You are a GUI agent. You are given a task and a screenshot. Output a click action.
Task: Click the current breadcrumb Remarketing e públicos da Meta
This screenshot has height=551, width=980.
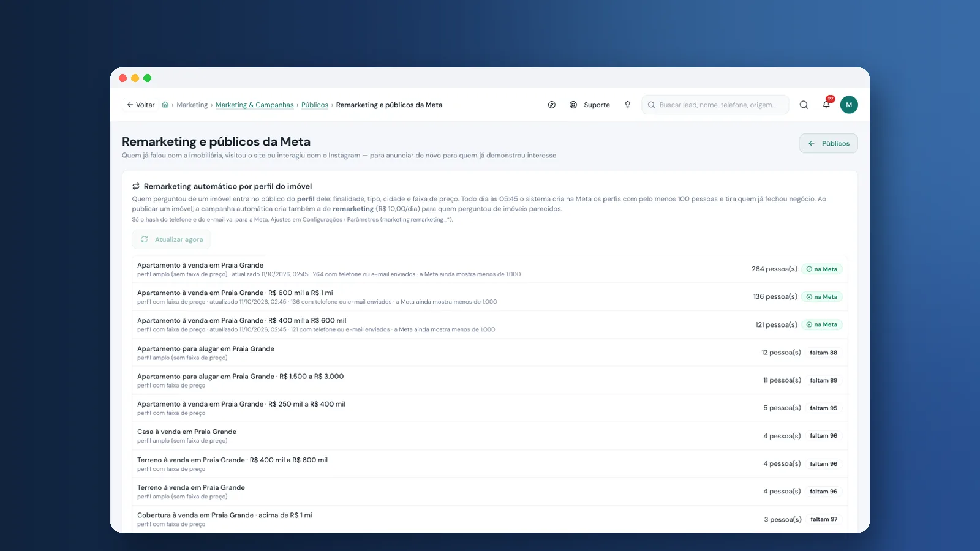(x=389, y=105)
